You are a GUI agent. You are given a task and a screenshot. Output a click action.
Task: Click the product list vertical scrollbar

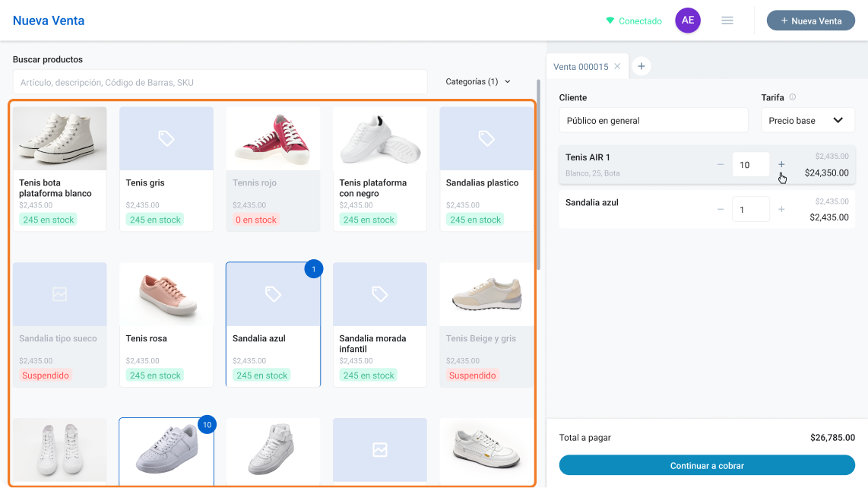(539, 175)
